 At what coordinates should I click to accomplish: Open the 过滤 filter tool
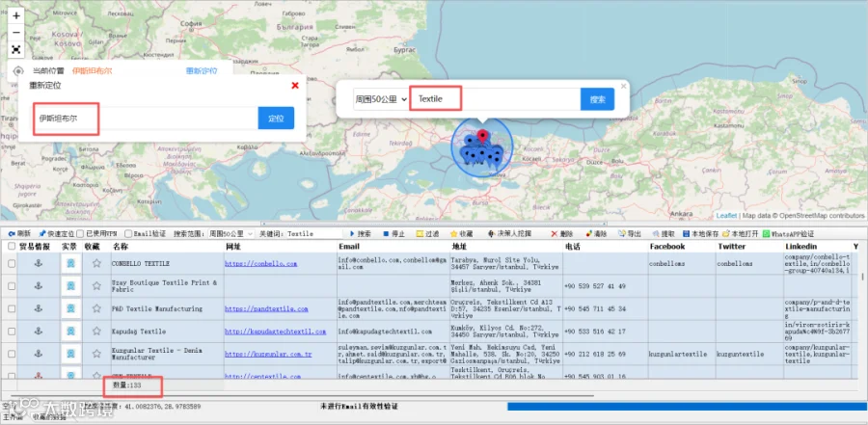[427, 234]
